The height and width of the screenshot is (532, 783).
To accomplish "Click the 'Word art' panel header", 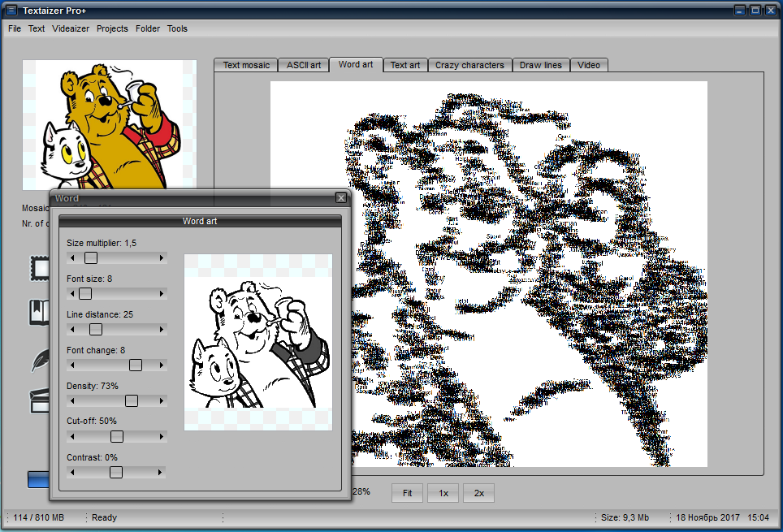I will (x=200, y=221).
